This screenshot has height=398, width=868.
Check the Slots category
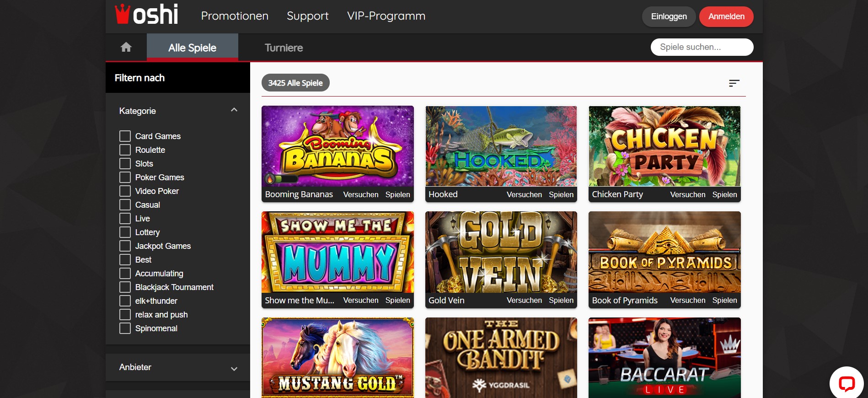(125, 164)
